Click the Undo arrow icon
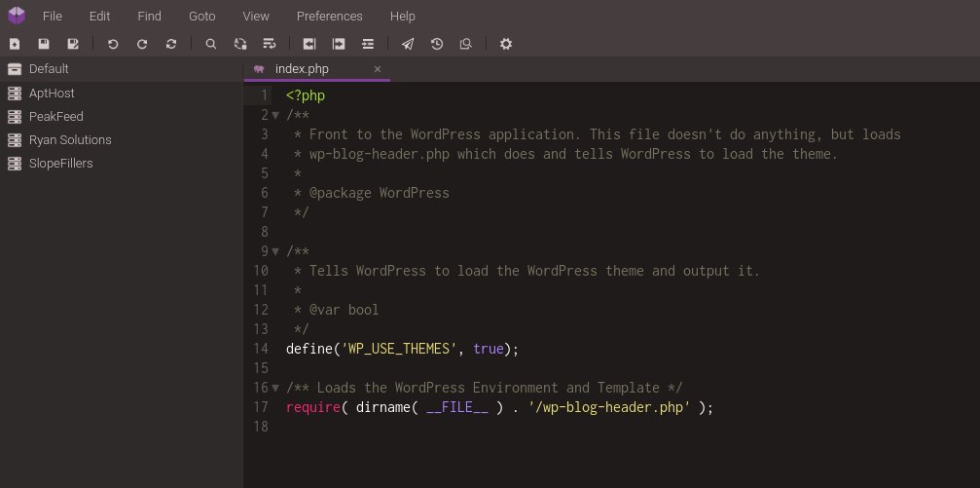Image resolution: width=980 pixels, height=488 pixels. [113, 44]
